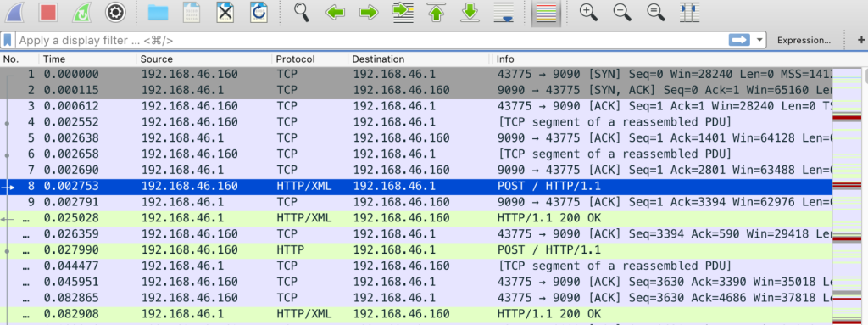
Task: Select the reassembled PDU row at 0.044477
Action: point(415,266)
